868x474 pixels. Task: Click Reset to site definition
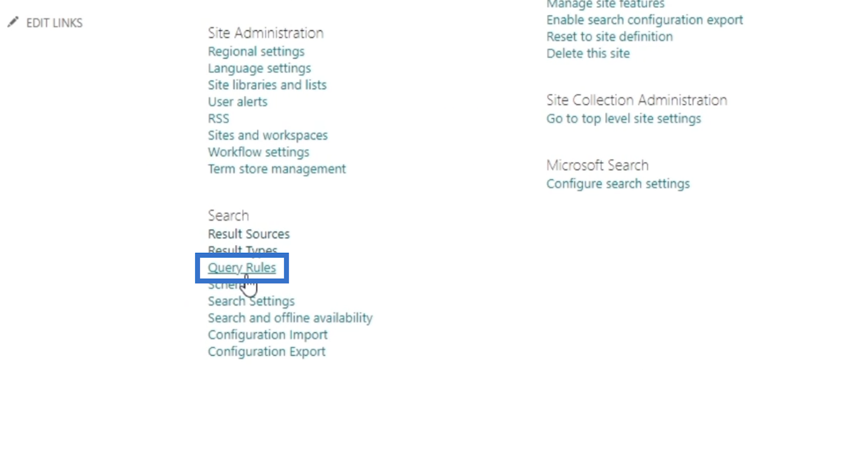click(609, 37)
